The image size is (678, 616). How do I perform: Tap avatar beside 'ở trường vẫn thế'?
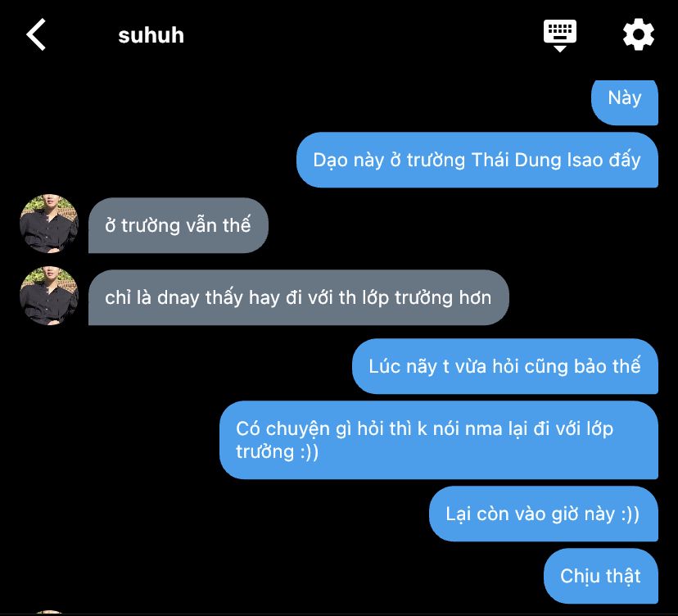49,224
